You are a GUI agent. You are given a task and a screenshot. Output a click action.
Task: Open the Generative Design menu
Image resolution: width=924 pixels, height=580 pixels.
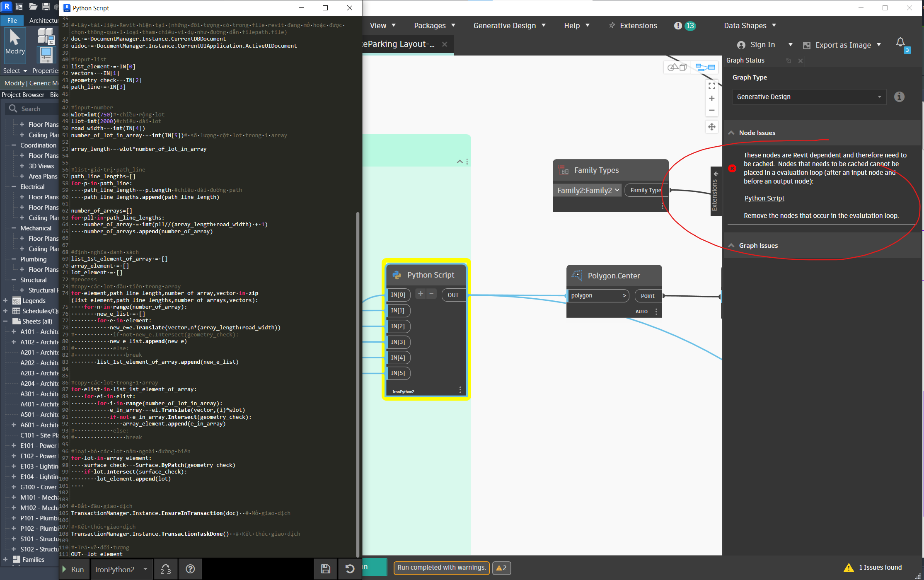pyautogui.click(x=509, y=26)
